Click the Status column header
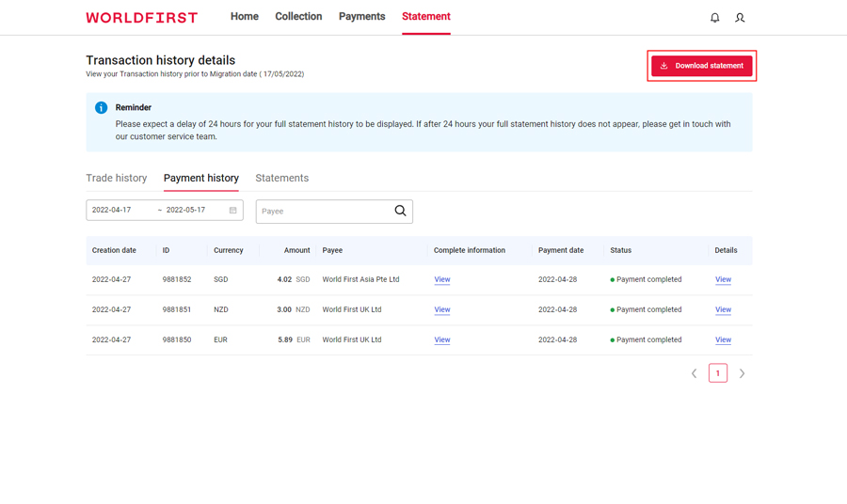 click(621, 250)
